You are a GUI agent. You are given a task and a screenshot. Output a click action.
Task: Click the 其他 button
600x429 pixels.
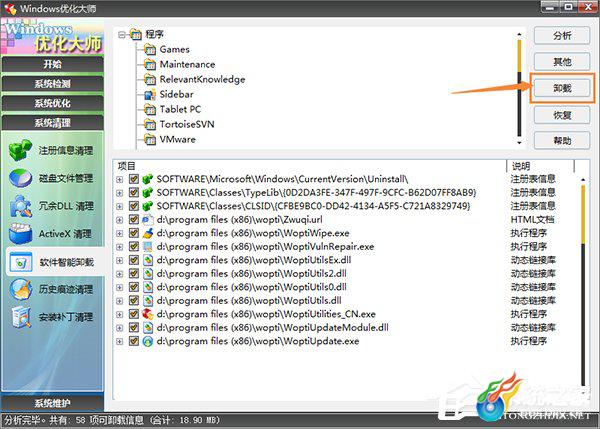point(562,62)
